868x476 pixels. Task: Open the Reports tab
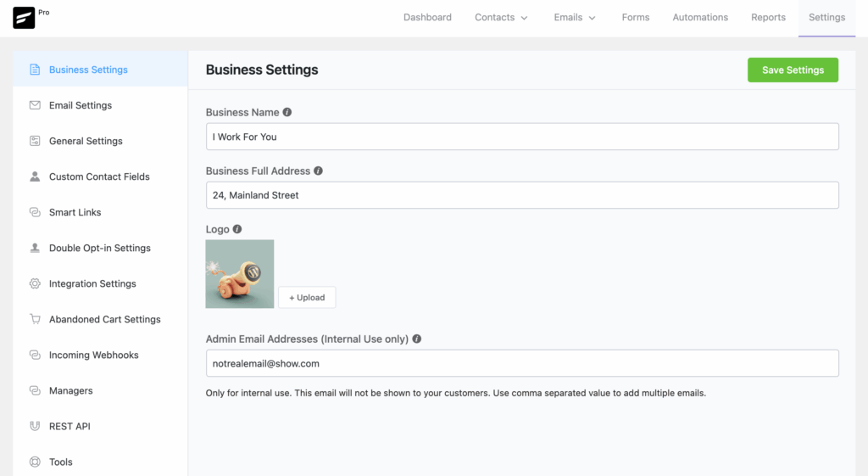point(768,17)
